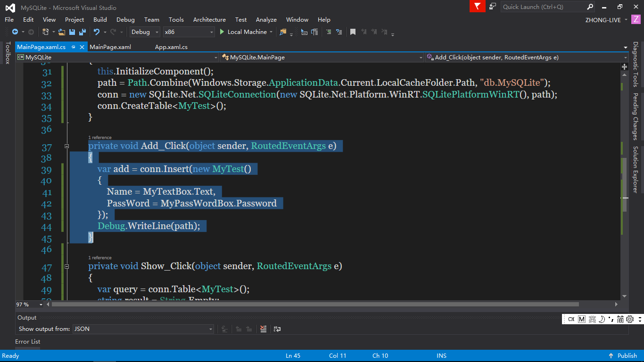Open the Diagnostic Tools side tab

tap(636, 65)
